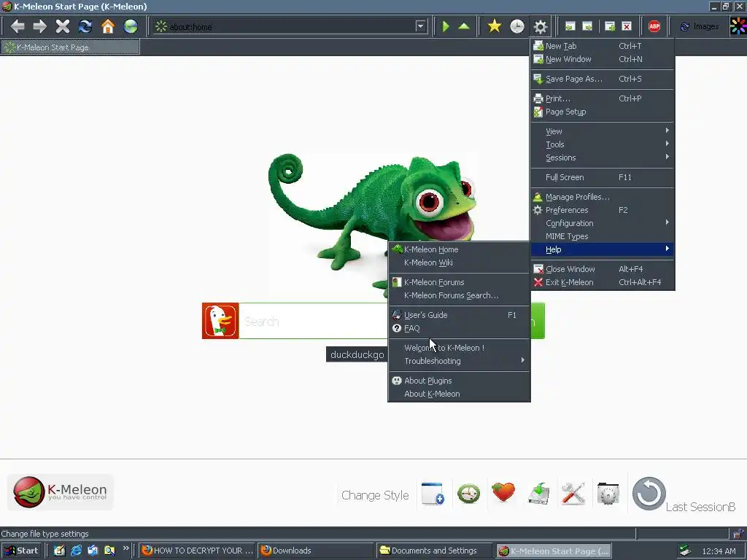Open About K-Meleon menu item
Viewport: 747px width, 560px height.
pyautogui.click(x=460, y=394)
